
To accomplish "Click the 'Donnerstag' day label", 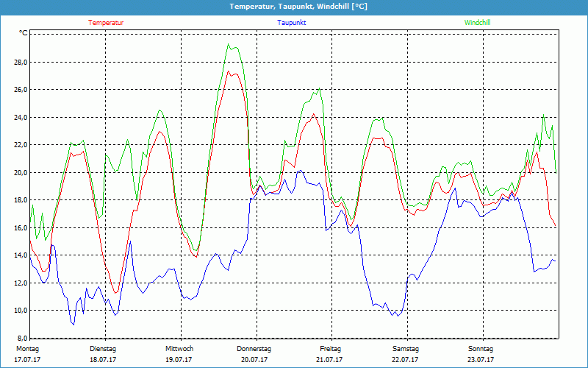I will (x=254, y=349).
